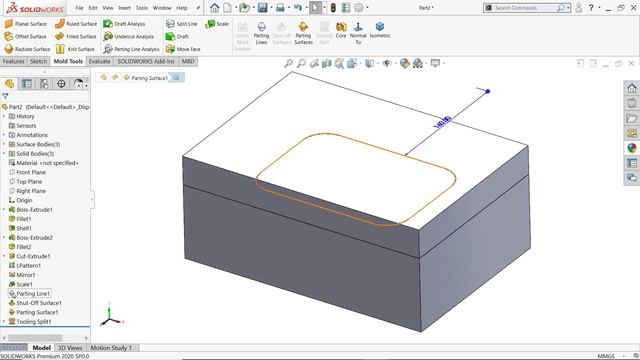Run Draft Analysis

pyautogui.click(x=124, y=24)
